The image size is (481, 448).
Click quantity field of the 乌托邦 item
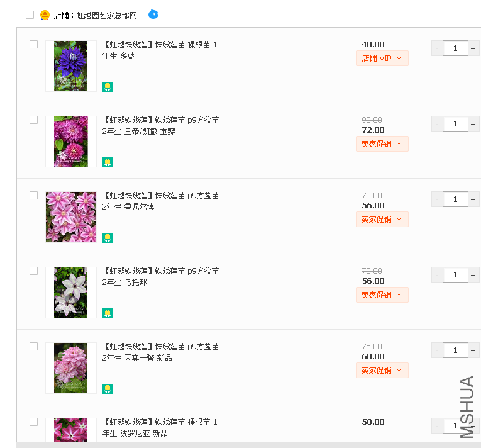click(455, 275)
